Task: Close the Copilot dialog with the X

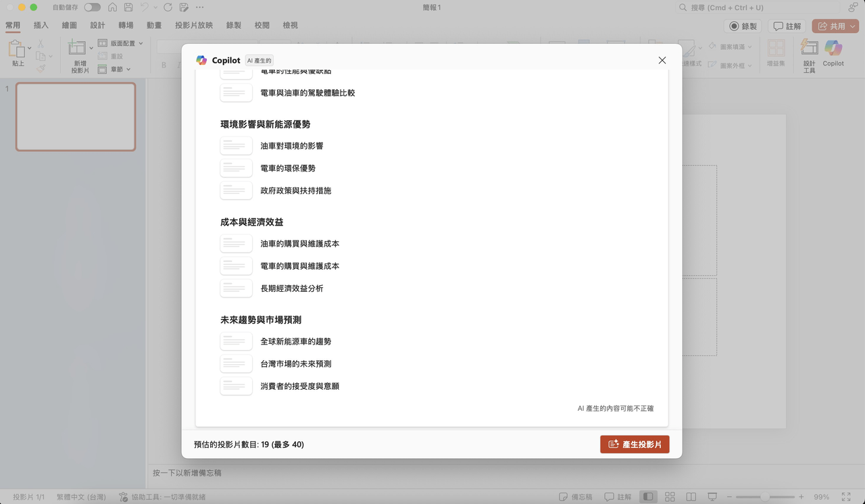Action: pos(662,60)
